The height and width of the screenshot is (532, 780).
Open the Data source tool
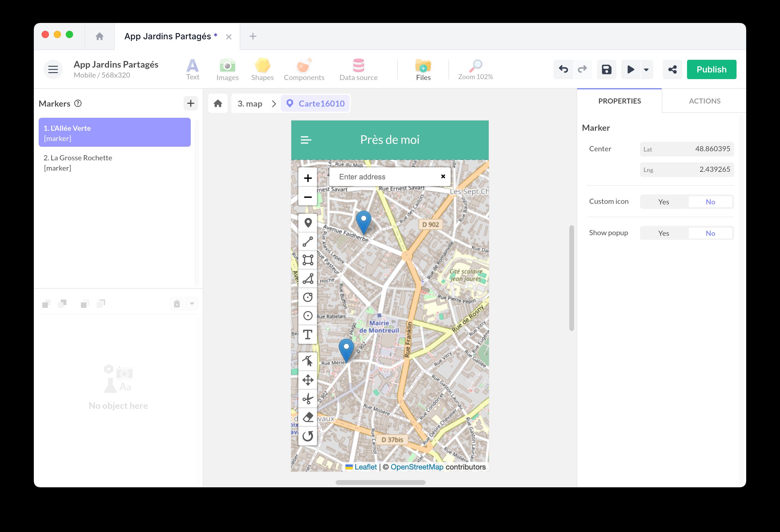[x=358, y=69]
